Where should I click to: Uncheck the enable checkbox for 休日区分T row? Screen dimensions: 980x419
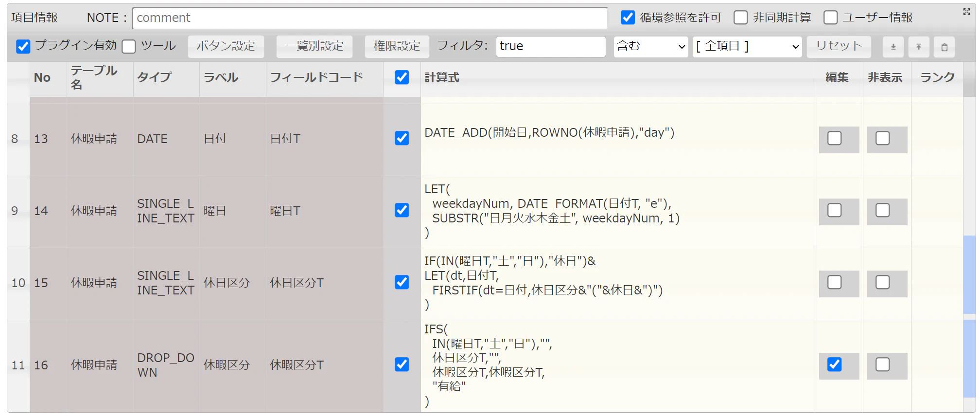[402, 282]
